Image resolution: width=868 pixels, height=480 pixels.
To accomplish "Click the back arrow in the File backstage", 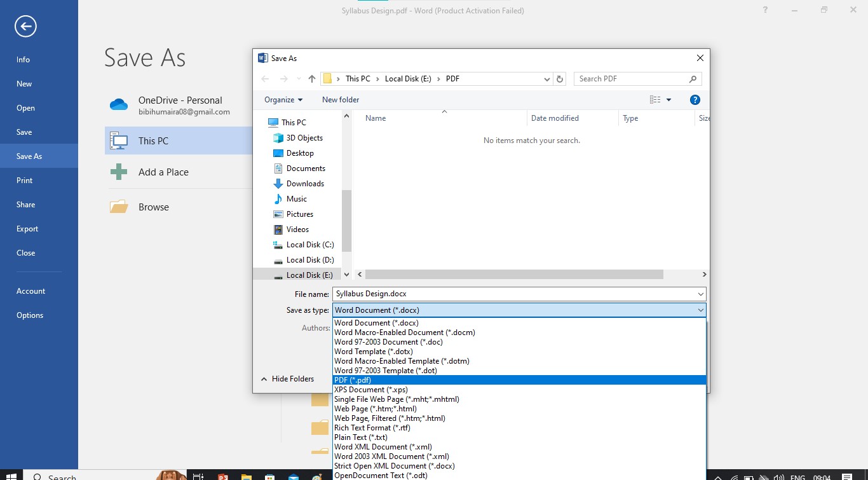I will click(x=25, y=26).
